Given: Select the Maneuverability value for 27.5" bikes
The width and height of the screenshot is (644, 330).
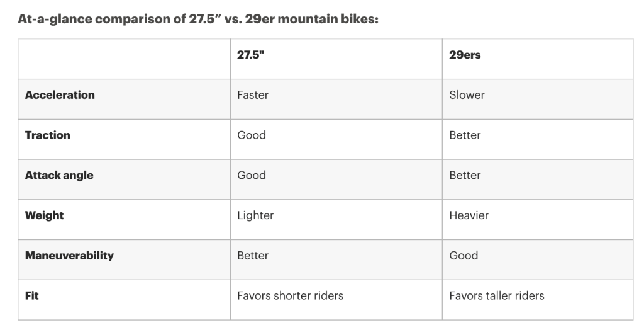Looking at the screenshot, I should click(253, 256).
